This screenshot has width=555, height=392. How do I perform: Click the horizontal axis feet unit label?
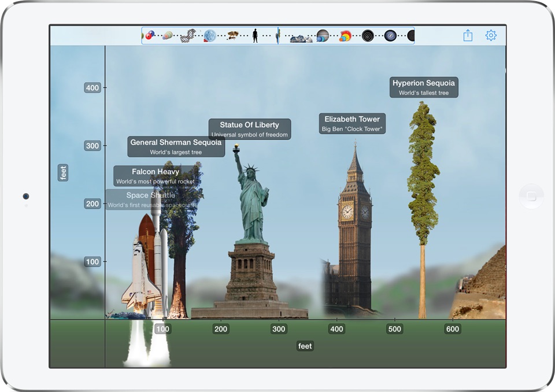click(x=305, y=346)
